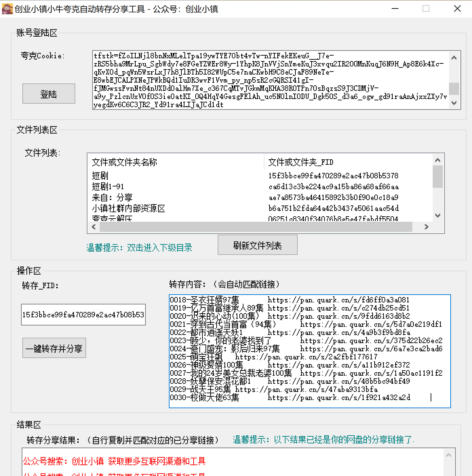Click the 0030-校傲大佬63集 line
Viewport: 472px width, 476px height.
(x=290, y=398)
